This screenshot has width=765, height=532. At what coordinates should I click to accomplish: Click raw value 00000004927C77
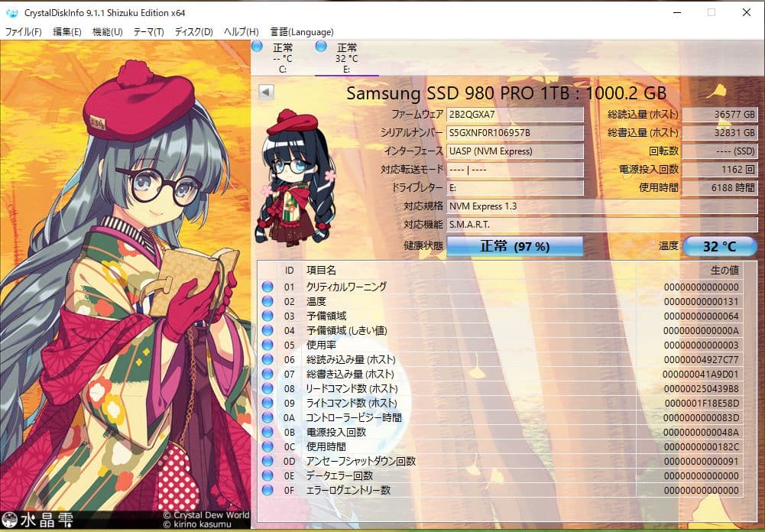(x=701, y=360)
